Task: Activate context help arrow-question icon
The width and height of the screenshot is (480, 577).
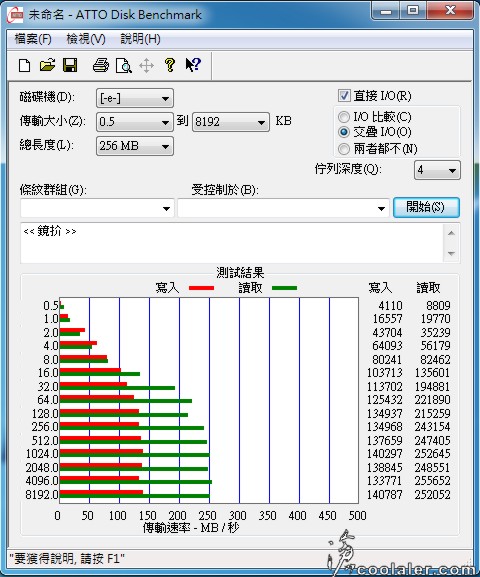Action: pyautogui.click(x=193, y=65)
